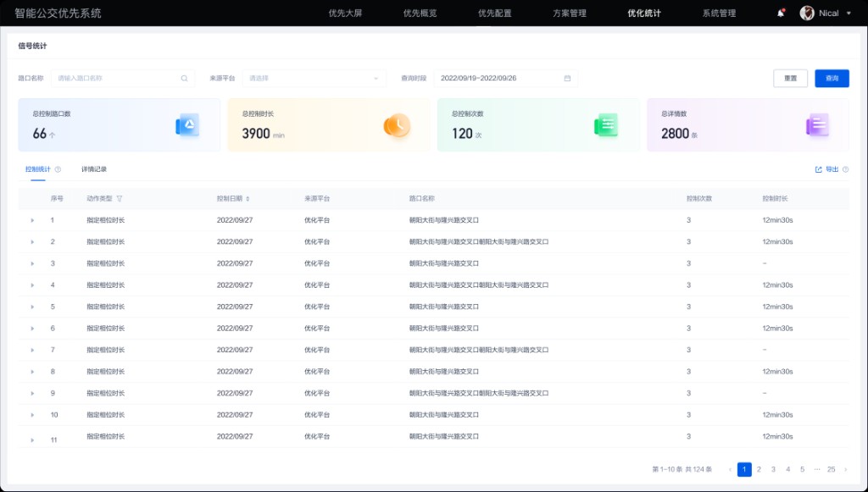Click the 总控制路口数 card icon
Viewport: 868px width, 492px height.
tap(186, 124)
